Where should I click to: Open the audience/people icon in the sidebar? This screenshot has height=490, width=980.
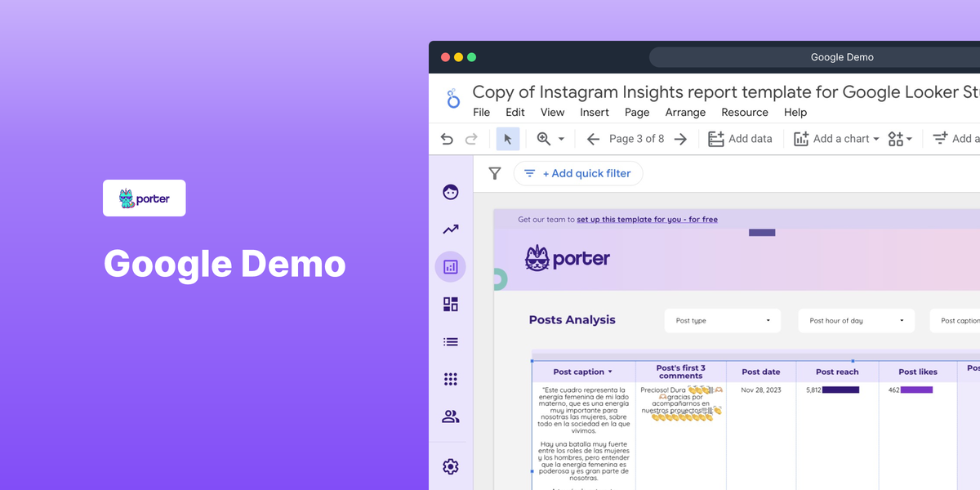click(450, 416)
